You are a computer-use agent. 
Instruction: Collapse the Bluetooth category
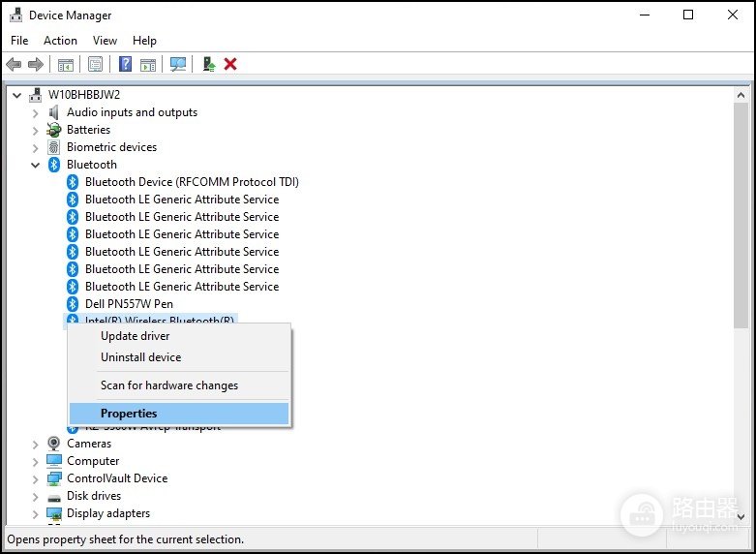coord(35,165)
